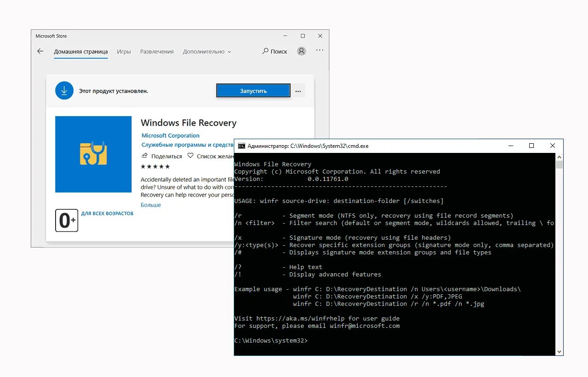
Task: Click Этот продукт установлен status text
Action: (x=113, y=91)
